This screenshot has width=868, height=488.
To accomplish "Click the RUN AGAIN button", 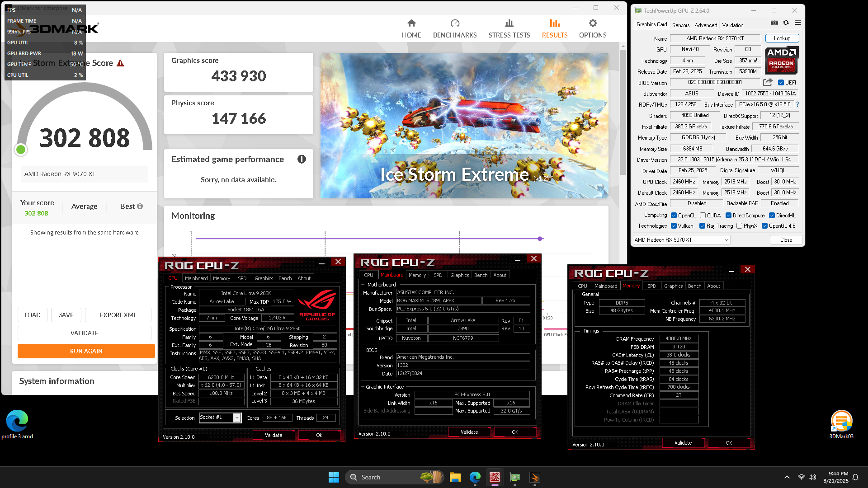I will 86,351.
